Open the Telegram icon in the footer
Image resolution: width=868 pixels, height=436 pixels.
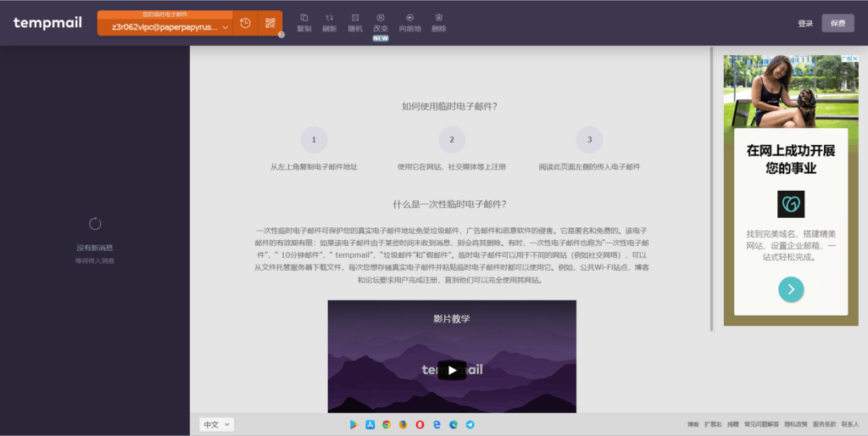click(x=470, y=424)
